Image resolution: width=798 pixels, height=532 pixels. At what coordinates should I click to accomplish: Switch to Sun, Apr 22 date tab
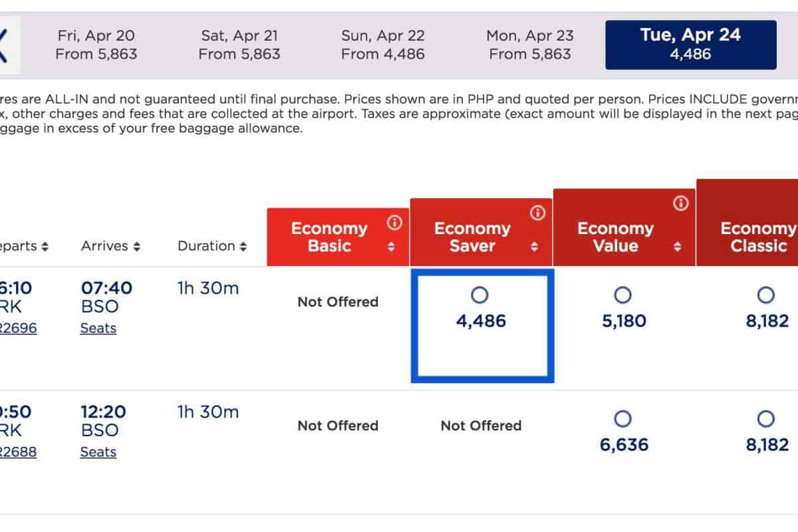pyautogui.click(x=382, y=45)
